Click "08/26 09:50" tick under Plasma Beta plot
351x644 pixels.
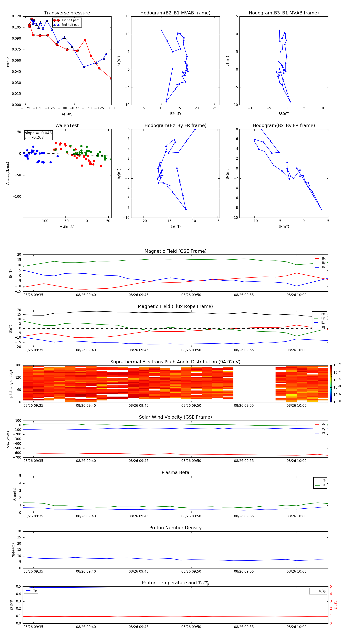pyautogui.click(x=191, y=516)
